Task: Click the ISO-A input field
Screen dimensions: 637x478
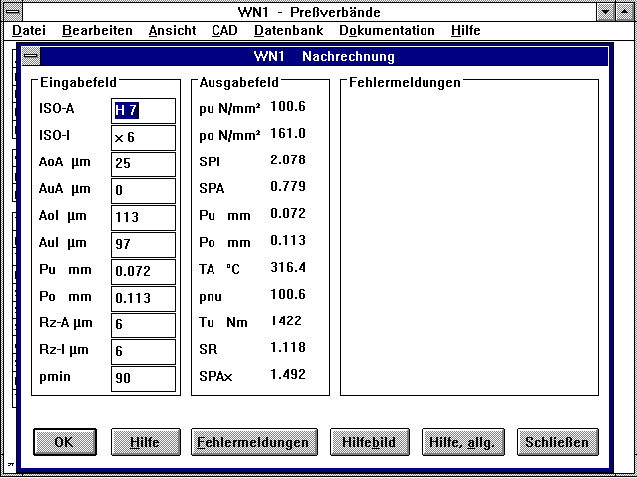Action: click(143, 110)
